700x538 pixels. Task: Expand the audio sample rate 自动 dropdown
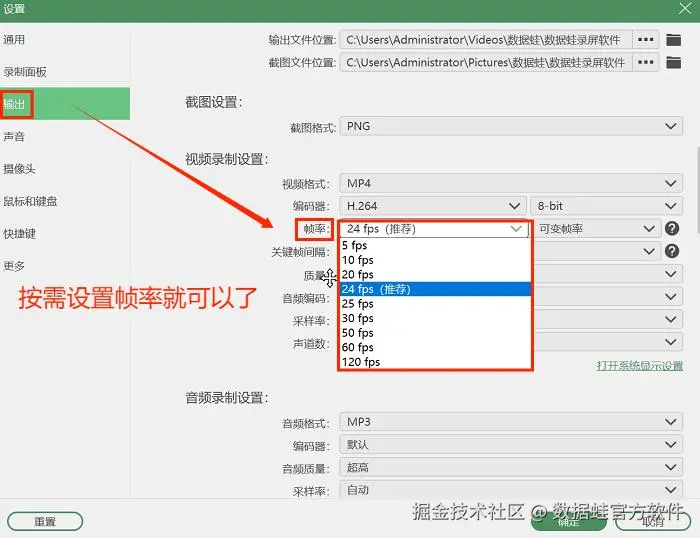(x=511, y=490)
